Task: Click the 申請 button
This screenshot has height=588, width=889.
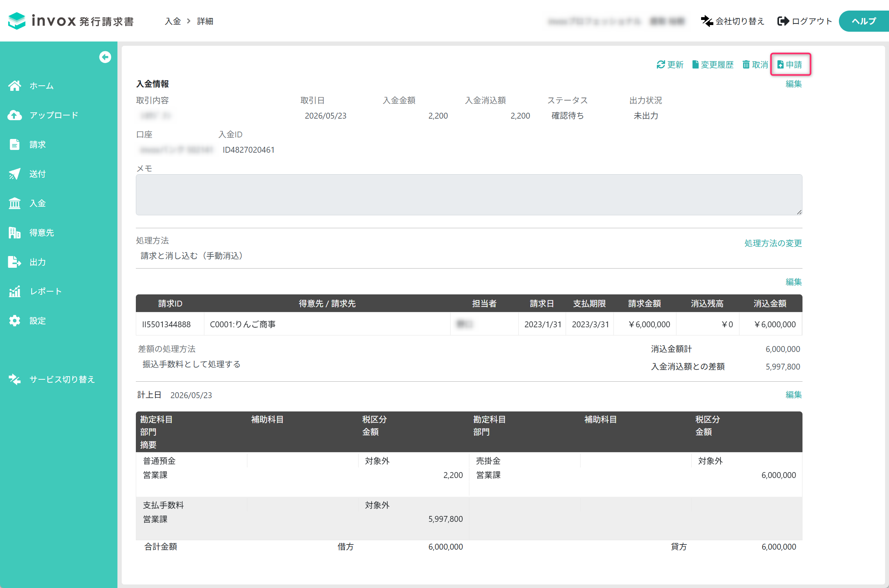Action: click(x=790, y=65)
